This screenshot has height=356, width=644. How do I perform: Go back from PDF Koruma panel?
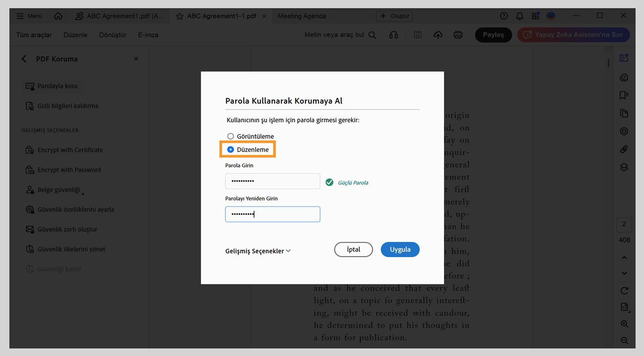(x=24, y=59)
